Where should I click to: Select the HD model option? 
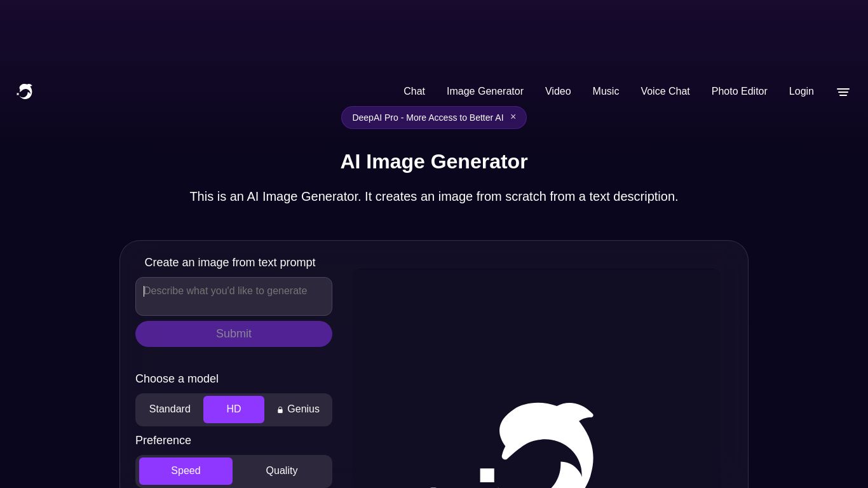(234, 409)
